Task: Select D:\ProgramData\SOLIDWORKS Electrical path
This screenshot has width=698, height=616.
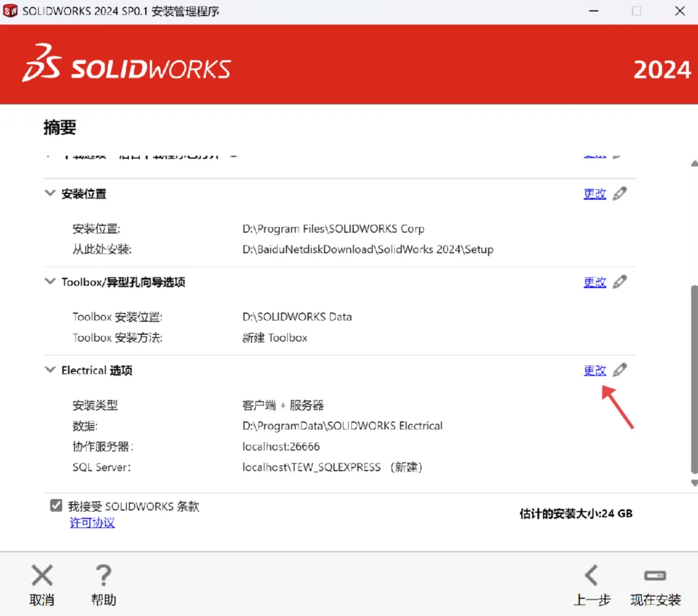Action: [343, 426]
